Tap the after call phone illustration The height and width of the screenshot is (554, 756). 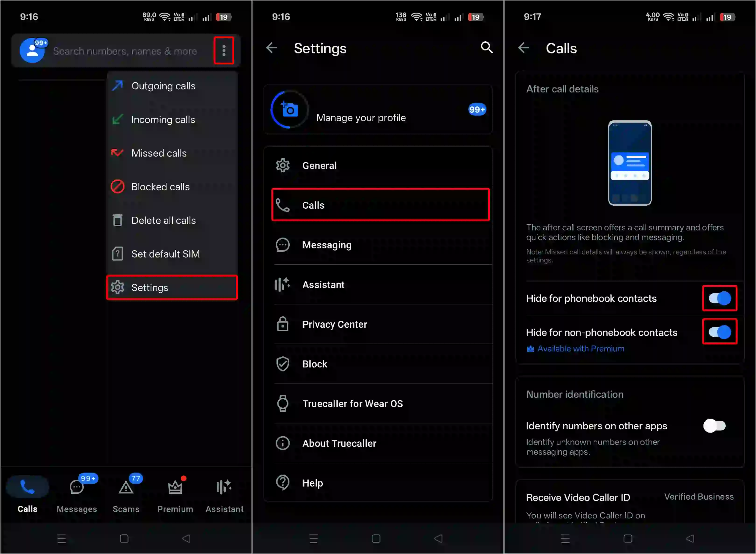pyautogui.click(x=630, y=163)
